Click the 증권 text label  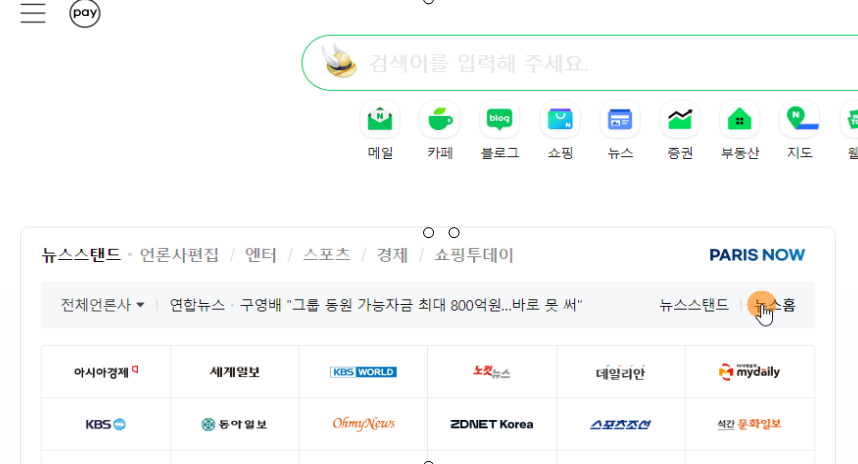pyautogui.click(x=680, y=153)
